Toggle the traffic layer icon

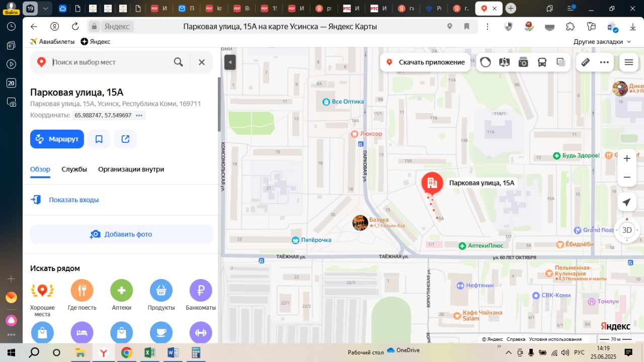pos(486,62)
